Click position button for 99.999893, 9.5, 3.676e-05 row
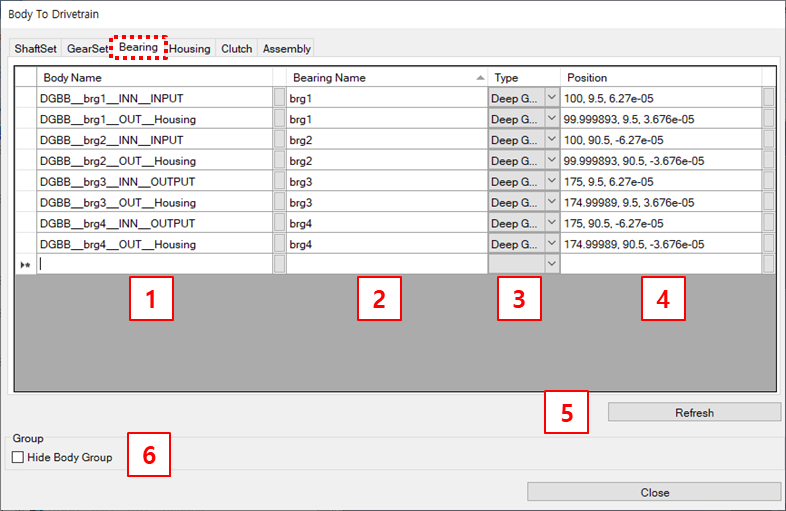Viewport: 786px width, 511px height. pos(768,118)
